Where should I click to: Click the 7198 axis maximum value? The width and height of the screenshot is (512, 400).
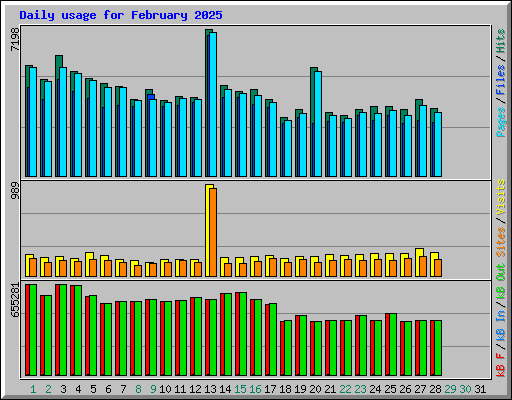coord(15,39)
